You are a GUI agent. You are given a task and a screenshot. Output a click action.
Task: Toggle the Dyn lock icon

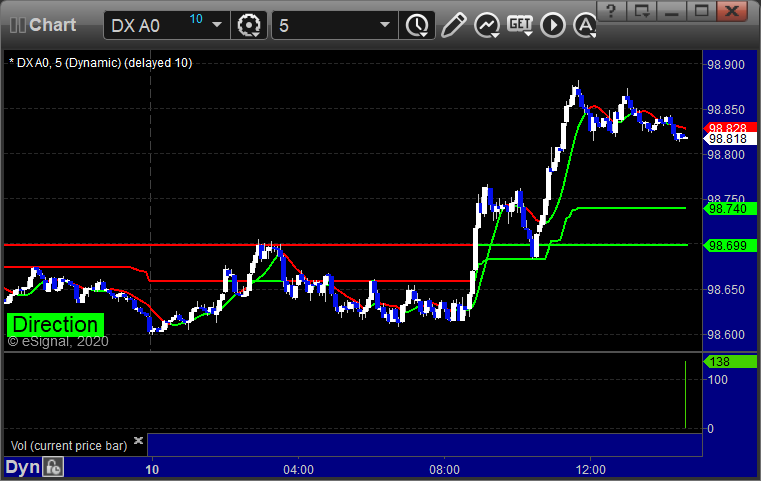[53, 467]
